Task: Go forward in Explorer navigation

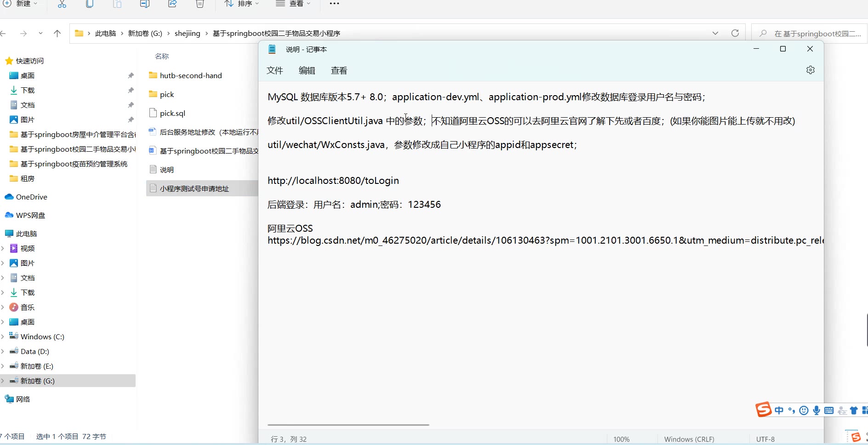Action: 23,34
